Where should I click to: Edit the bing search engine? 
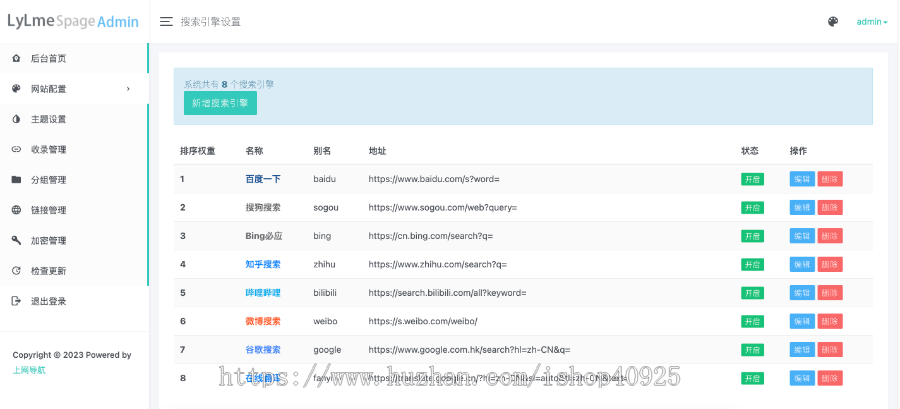pos(802,236)
